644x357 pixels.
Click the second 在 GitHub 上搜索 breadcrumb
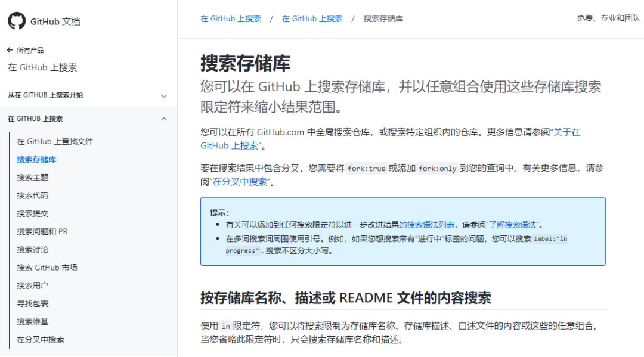pos(312,19)
